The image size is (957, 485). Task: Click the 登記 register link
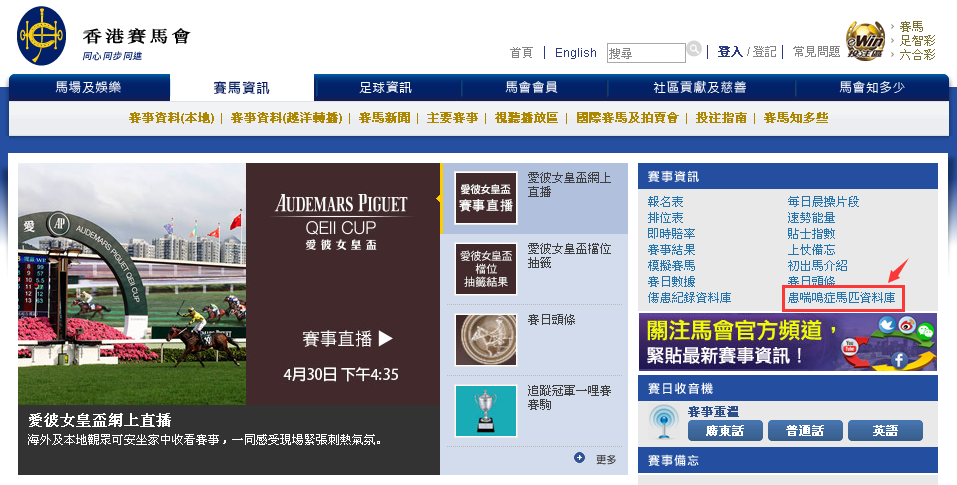[764, 52]
